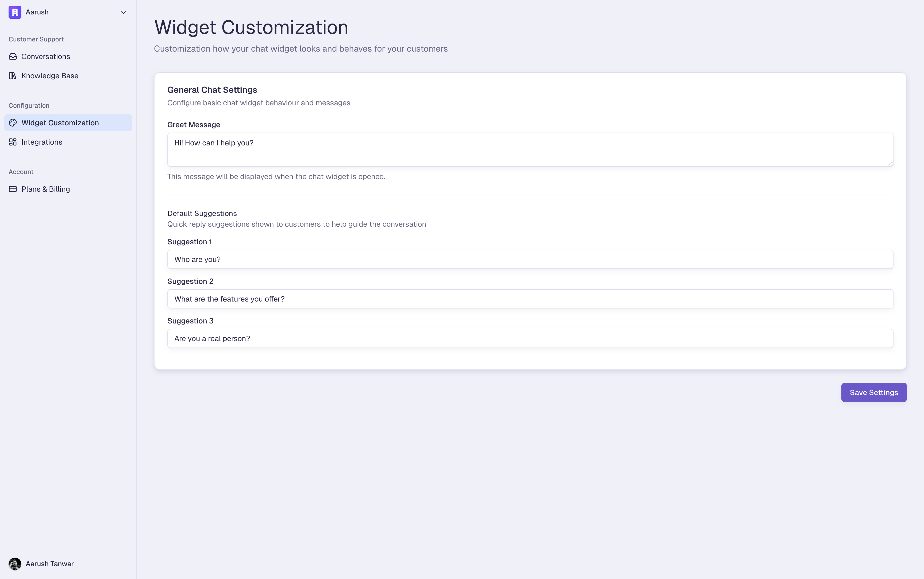Click the Plans & Billing card icon
This screenshot has height=579, width=924.
tap(13, 189)
